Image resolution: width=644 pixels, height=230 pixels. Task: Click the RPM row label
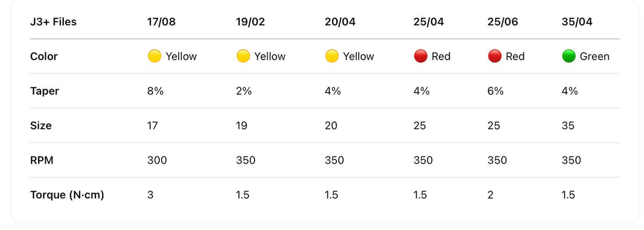tap(42, 160)
